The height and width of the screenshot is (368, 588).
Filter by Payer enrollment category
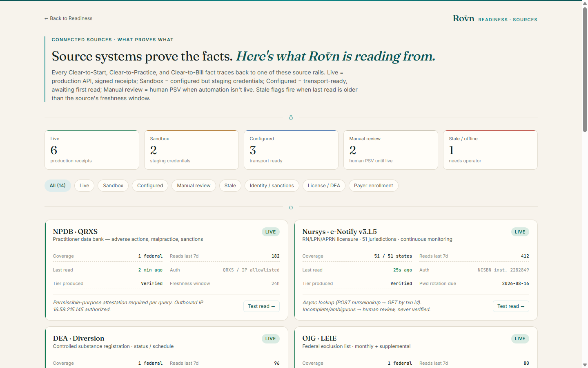tap(374, 186)
